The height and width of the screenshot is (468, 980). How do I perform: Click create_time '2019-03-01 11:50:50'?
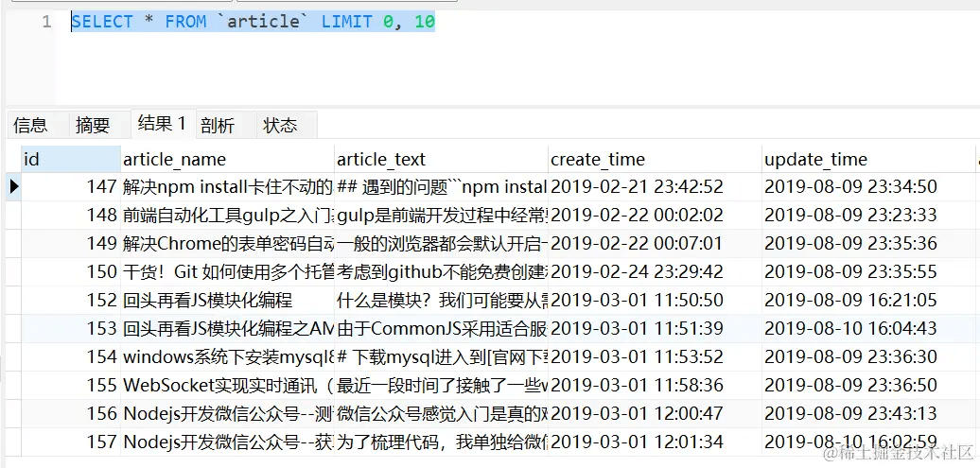(655, 300)
